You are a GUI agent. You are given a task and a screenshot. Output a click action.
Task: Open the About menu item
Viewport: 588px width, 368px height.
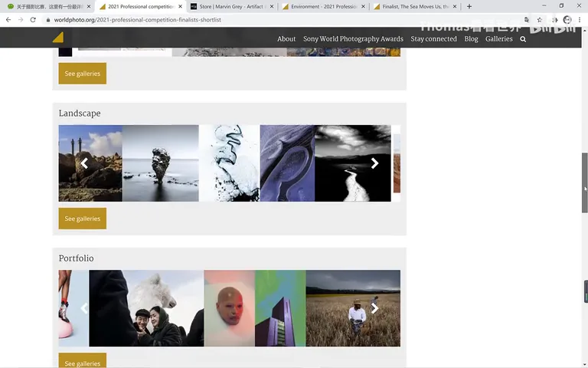tap(286, 39)
